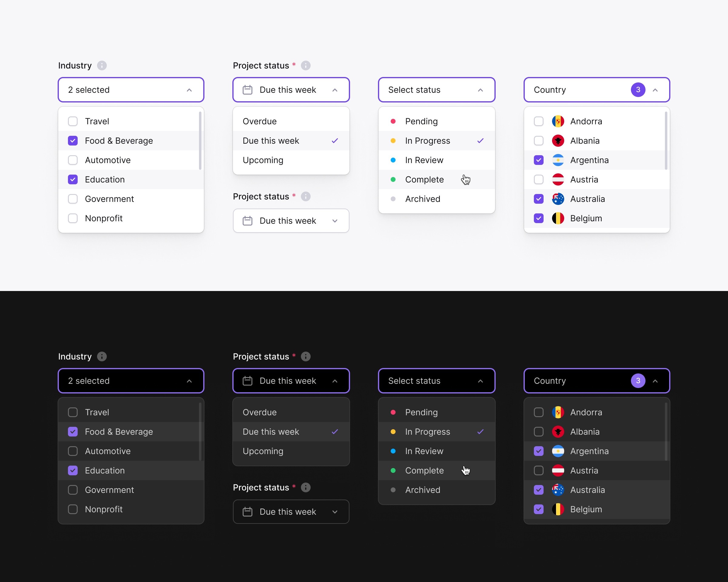
Task: Select Complete in the light status list
Action: (424, 179)
